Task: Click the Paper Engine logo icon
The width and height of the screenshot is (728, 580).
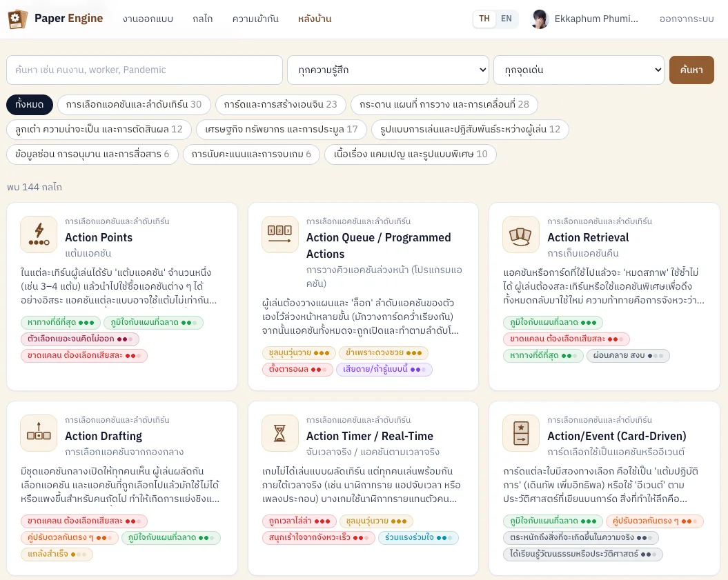Action: tap(17, 19)
